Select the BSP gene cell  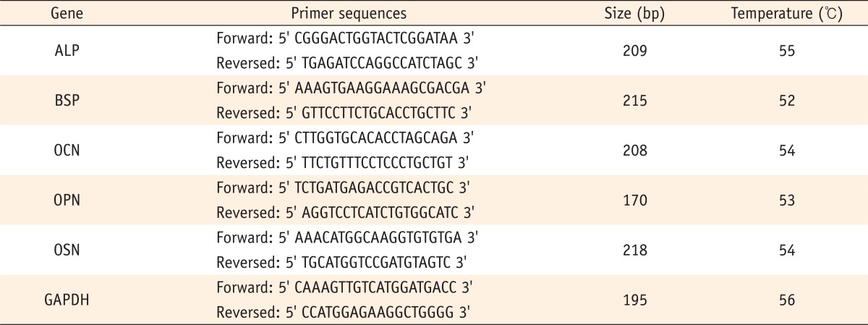(x=66, y=101)
